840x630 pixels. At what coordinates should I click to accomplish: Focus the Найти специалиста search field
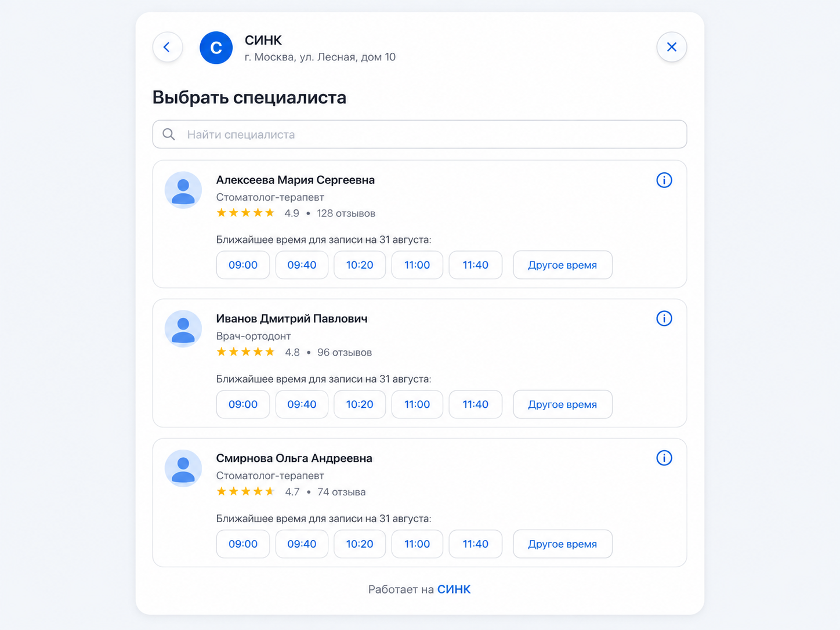point(419,135)
